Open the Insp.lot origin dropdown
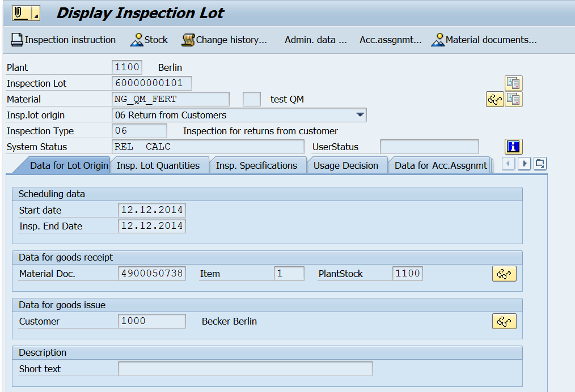Image resolution: width=575 pixels, height=392 pixels. 360,114
